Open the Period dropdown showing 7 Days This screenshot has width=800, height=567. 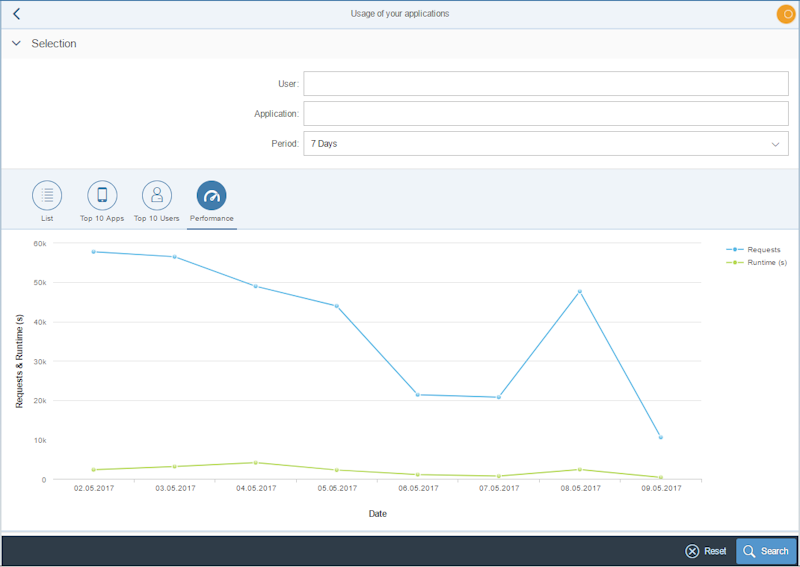(546, 143)
